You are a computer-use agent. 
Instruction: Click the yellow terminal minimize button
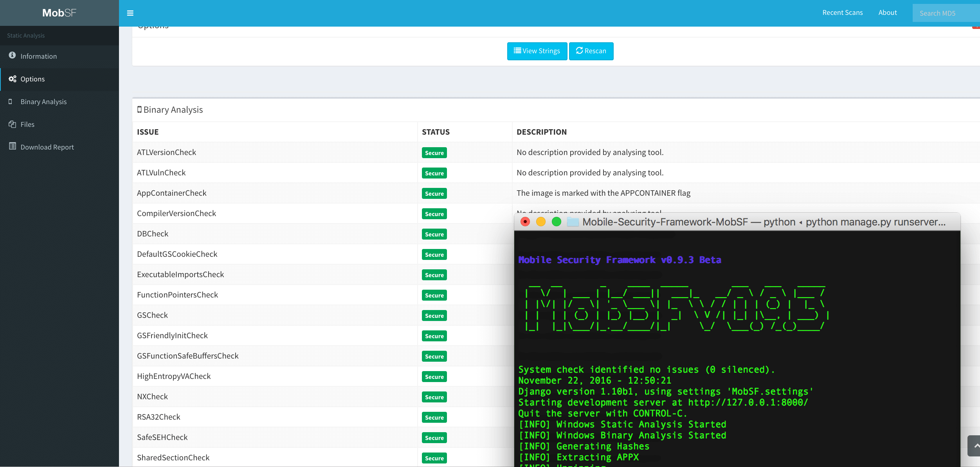(540, 222)
